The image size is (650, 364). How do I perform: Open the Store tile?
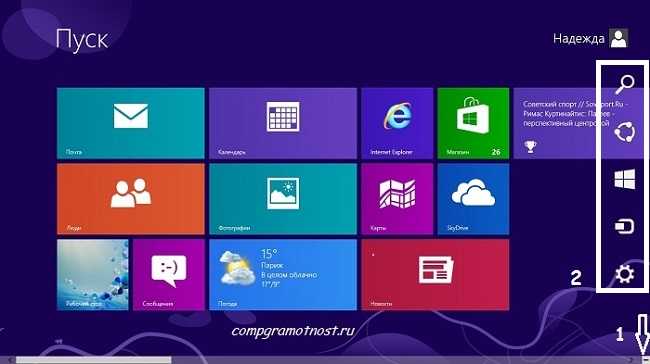click(x=473, y=123)
